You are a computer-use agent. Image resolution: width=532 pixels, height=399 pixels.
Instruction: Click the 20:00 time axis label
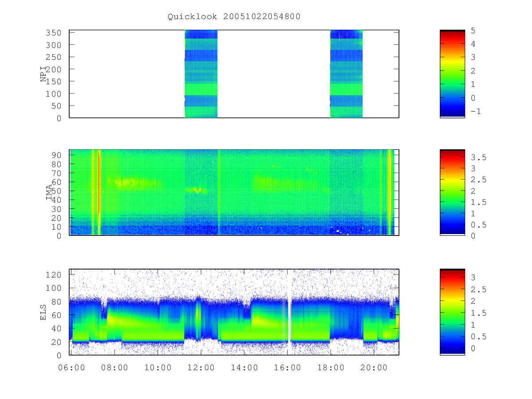[x=374, y=368]
